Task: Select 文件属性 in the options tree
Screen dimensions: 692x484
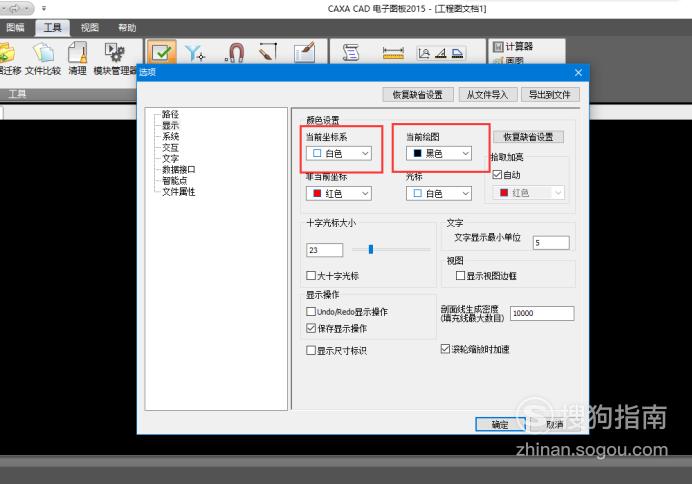Action: (x=178, y=191)
